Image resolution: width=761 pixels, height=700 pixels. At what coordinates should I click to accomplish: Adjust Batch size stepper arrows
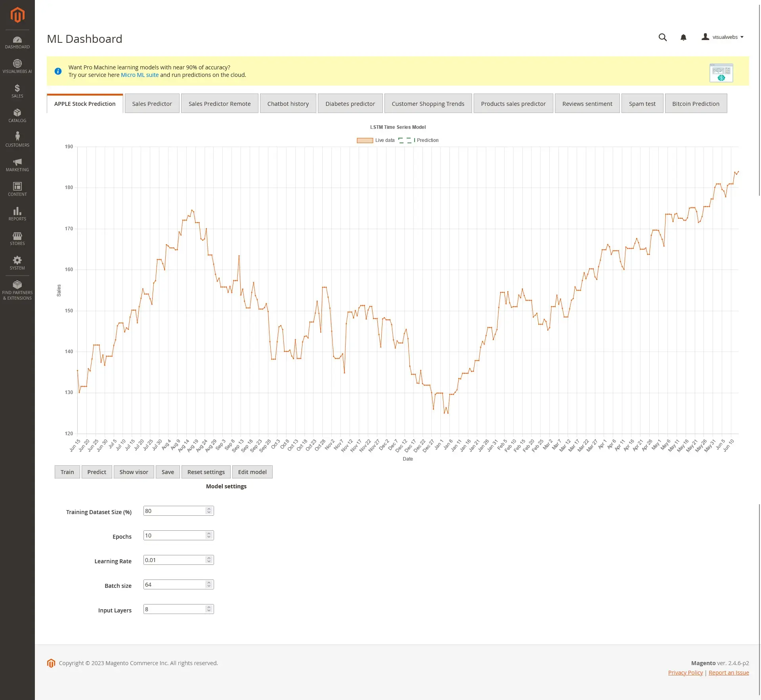(x=209, y=585)
